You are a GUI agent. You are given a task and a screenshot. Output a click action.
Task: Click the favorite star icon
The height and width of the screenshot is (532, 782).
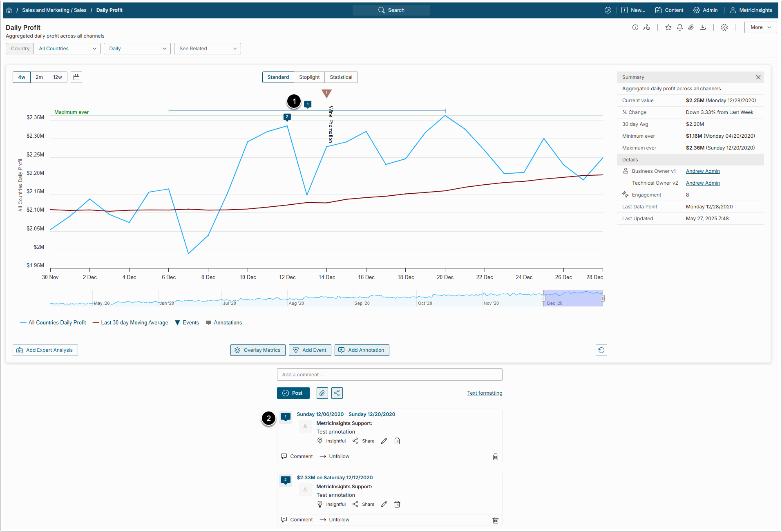[x=668, y=27]
